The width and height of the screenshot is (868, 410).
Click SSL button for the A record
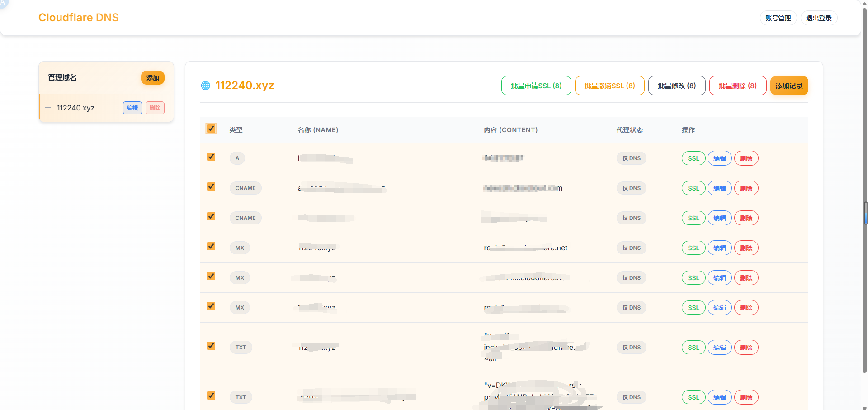pyautogui.click(x=693, y=158)
